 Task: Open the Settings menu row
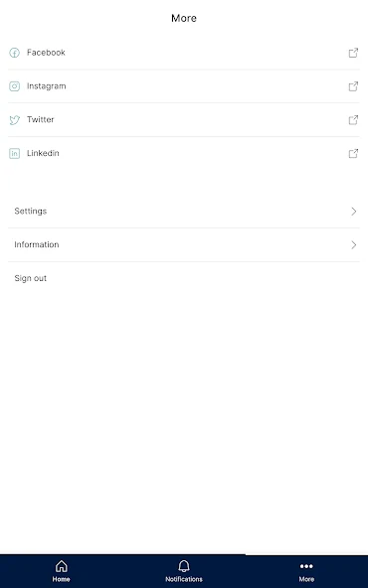184,212
